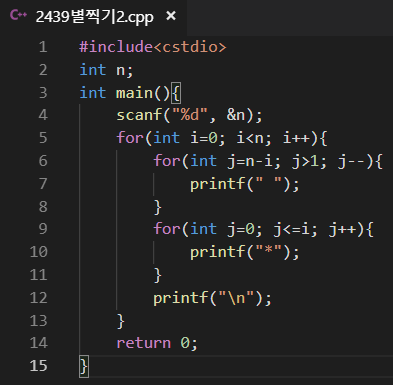Select the 2439별찍기2.cpp editor tab
Screen dimensions: 393x385
pyautogui.click(x=93, y=17)
